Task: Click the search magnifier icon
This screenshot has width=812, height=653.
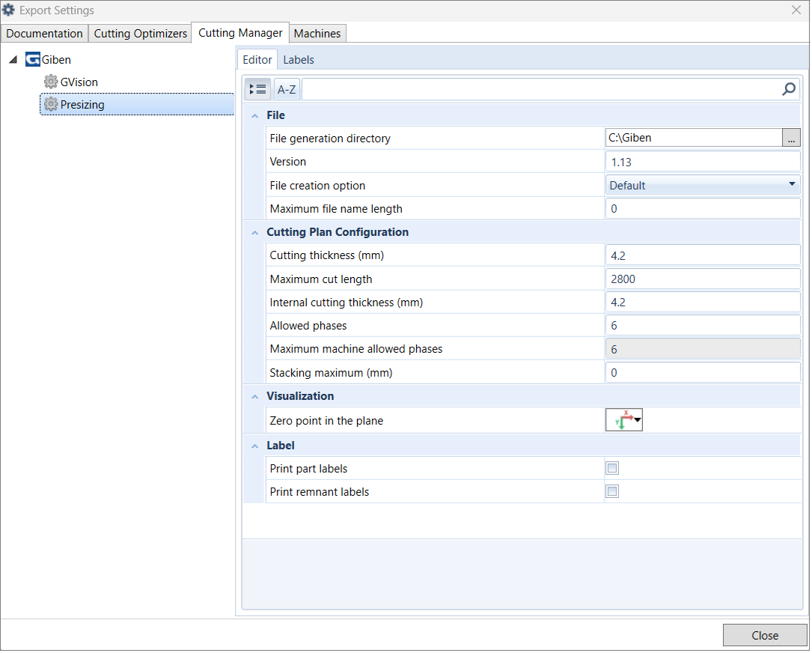Action: pyautogui.click(x=788, y=90)
